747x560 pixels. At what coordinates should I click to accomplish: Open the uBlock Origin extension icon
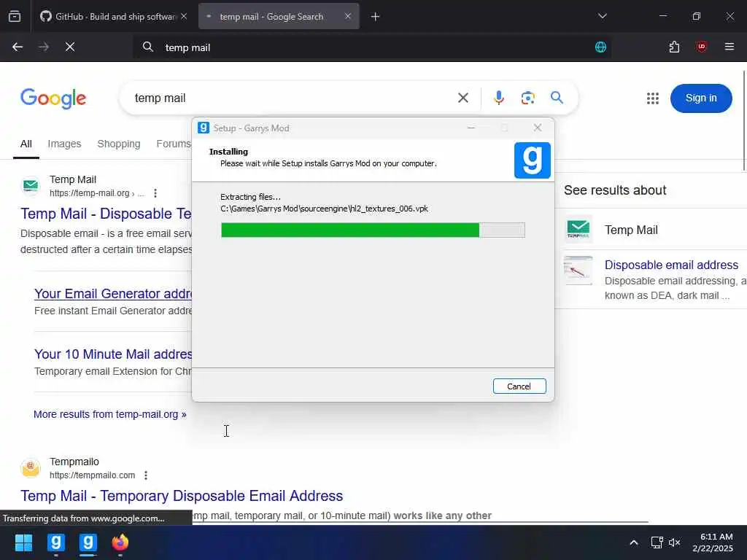701,47
